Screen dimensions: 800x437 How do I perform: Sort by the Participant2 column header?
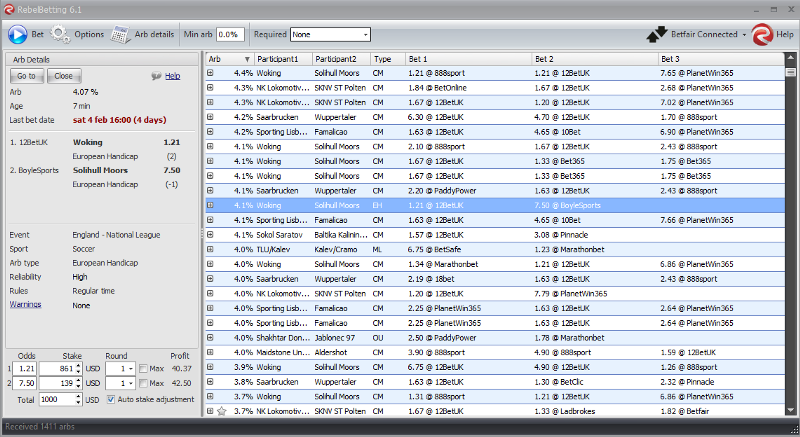[x=341, y=59]
